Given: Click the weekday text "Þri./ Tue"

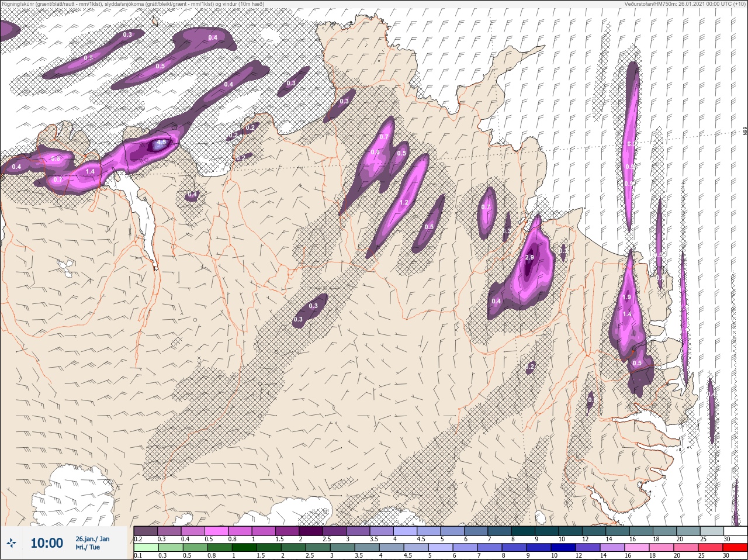Looking at the screenshot, I should [x=88, y=547].
